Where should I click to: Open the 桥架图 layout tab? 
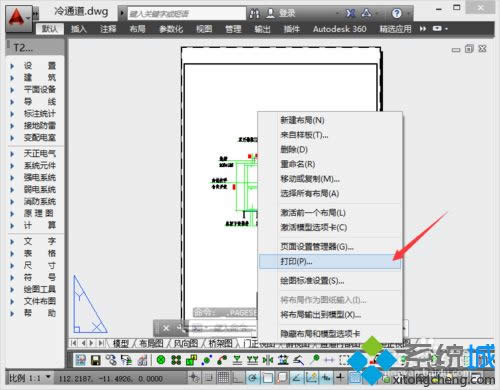220,343
